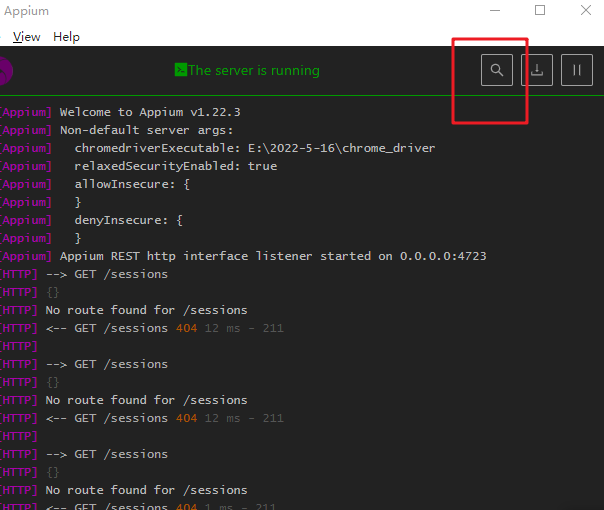Close the Appium window

pos(586,10)
